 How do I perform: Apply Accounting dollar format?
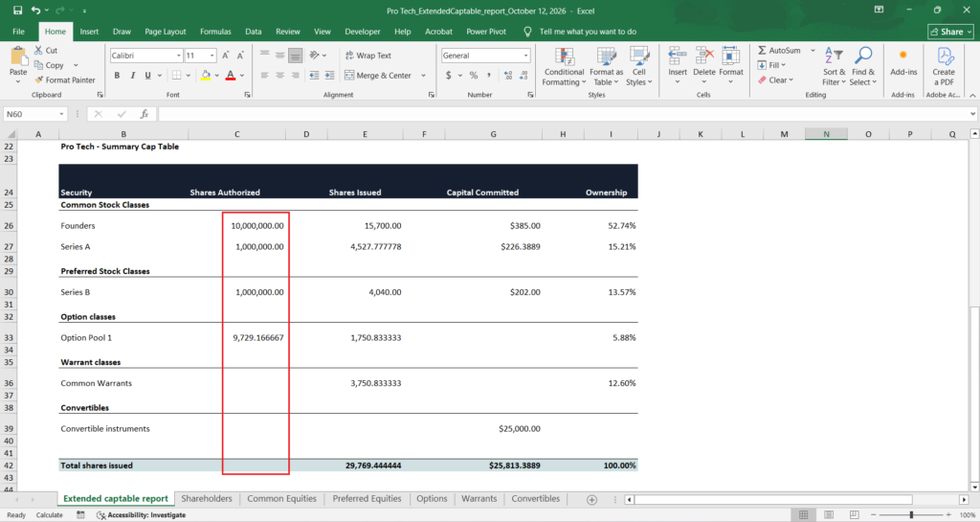click(x=448, y=75)
